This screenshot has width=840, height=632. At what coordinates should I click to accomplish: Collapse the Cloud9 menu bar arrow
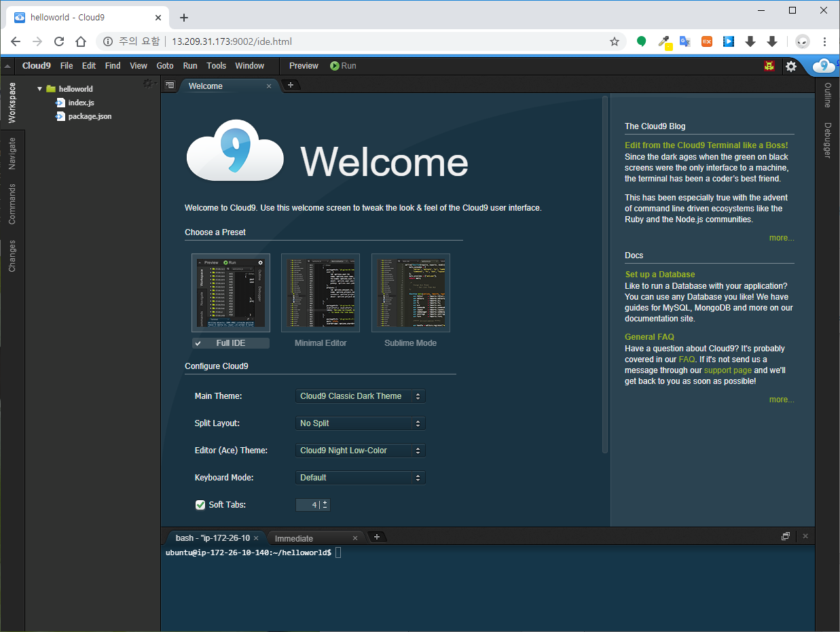7,66
